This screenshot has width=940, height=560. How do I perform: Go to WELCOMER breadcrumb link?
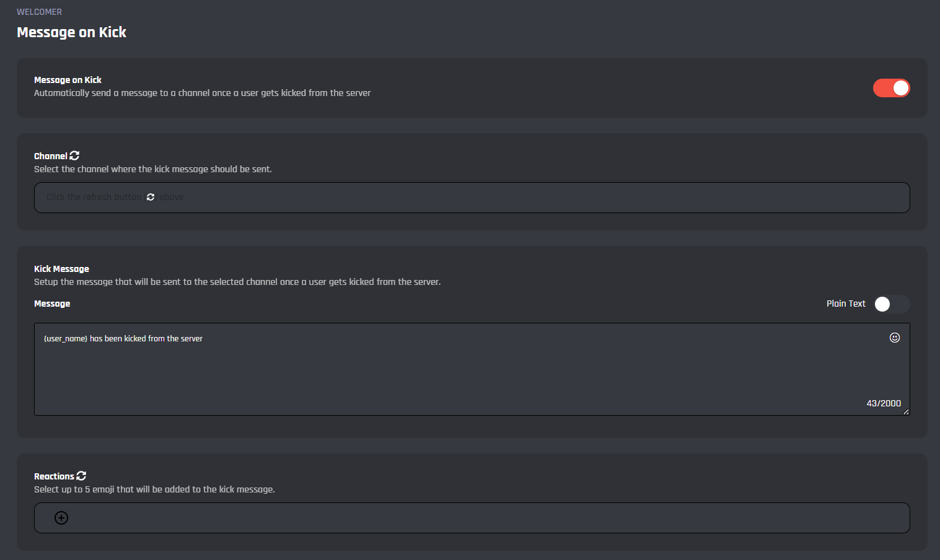point(39,12)
